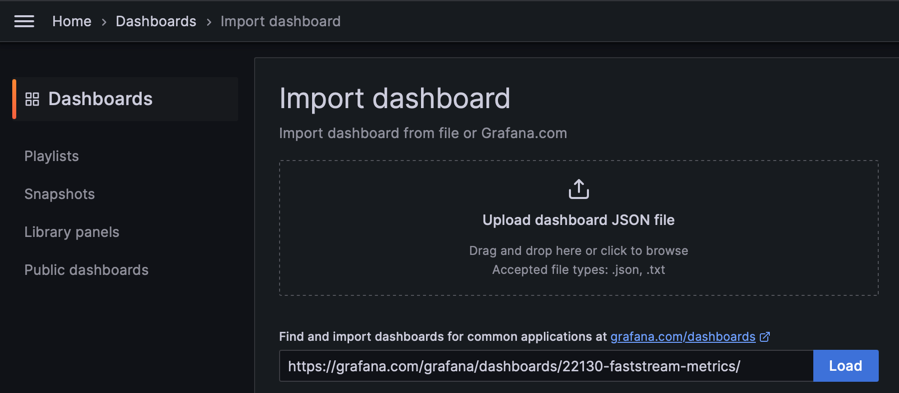The image size is (899, 393).
Task: Open Playlists in the sidebar
Action: pos(52,156)
